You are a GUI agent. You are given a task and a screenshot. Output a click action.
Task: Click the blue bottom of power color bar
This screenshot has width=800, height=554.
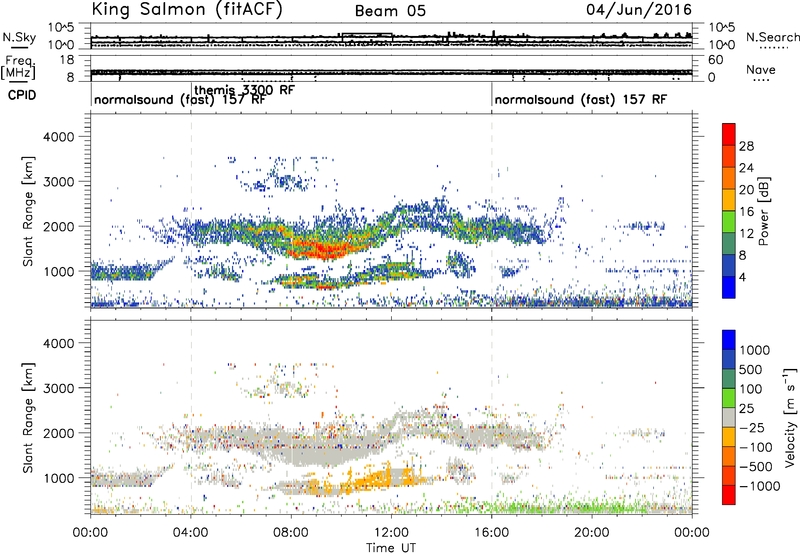pyautogui.click(x=729, y=287)
